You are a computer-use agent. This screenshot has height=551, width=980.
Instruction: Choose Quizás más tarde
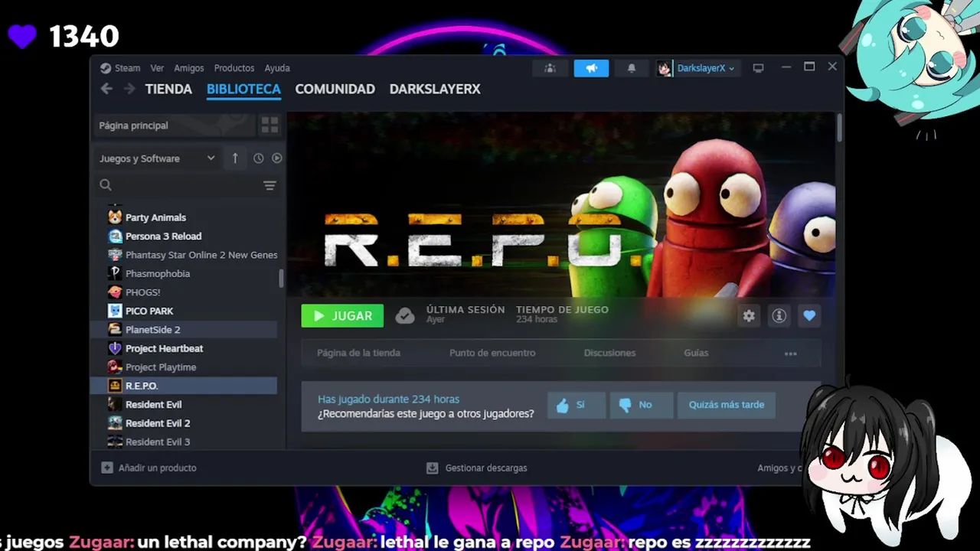[x=727, y=405]
